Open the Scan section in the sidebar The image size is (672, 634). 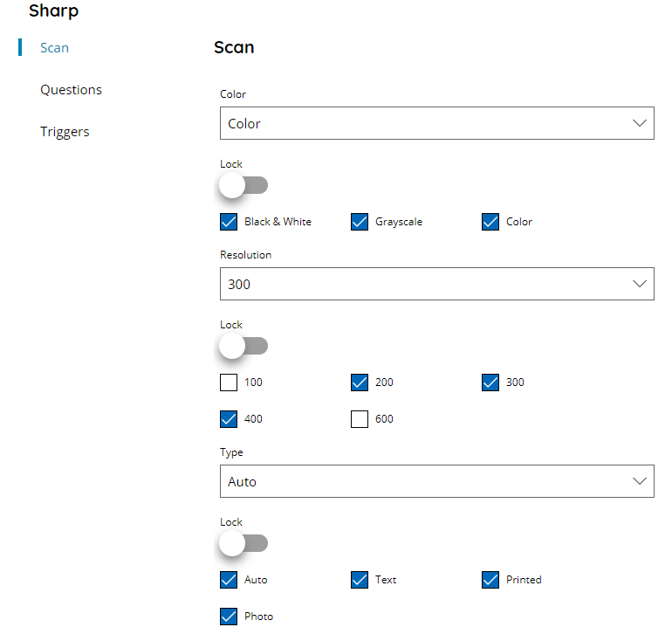(54, 48)
